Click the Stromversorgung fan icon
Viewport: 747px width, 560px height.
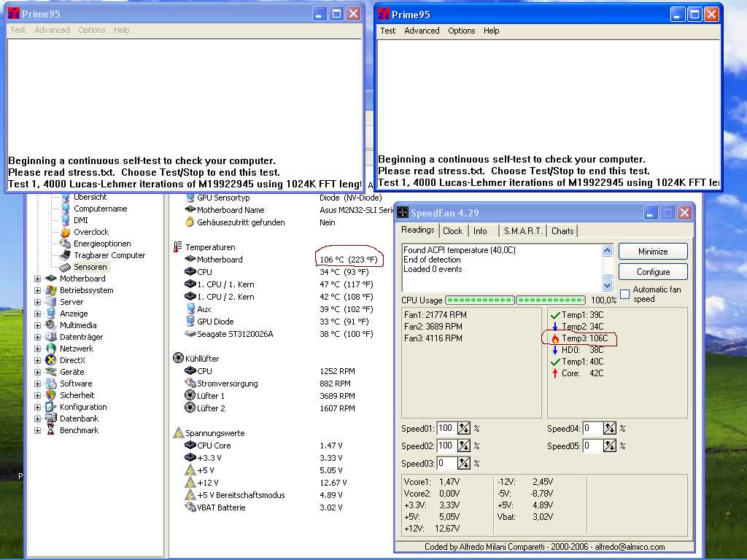point(190,383)
